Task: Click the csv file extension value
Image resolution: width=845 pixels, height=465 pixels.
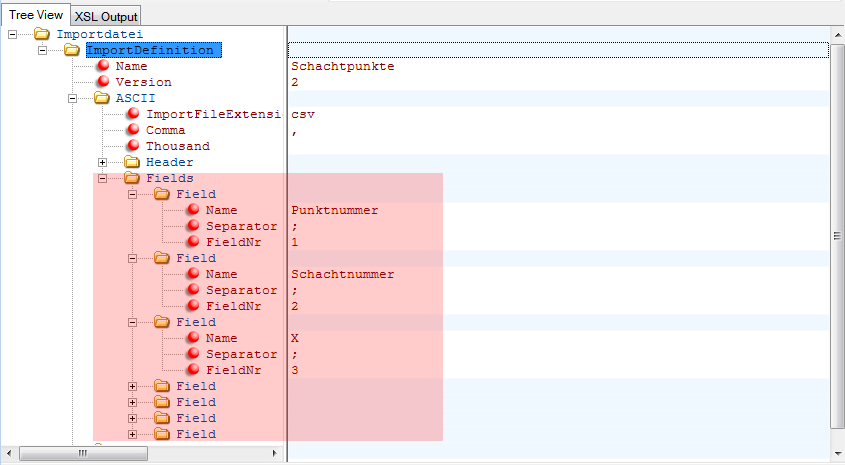Action: pos(302,114)
